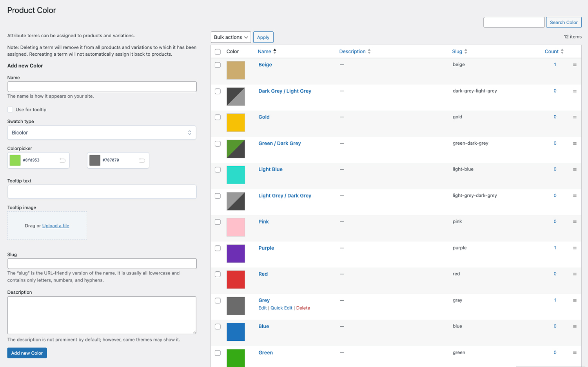Click the reset arrow beside #8fd953 color
Viewport: 588px width, 367px height.
point(62,160)
